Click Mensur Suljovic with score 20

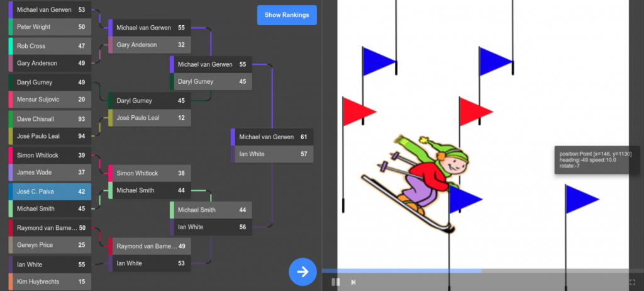tap(50, 99)
